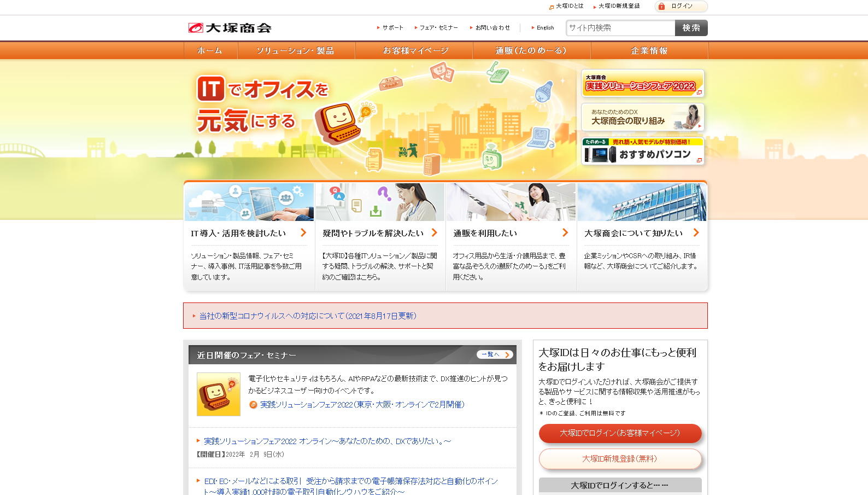Image resolution: width=868 pixels, height=495 pixels.
Task: Click the arrow next to 通販を利用したい
Action: [x=565, y=232]
